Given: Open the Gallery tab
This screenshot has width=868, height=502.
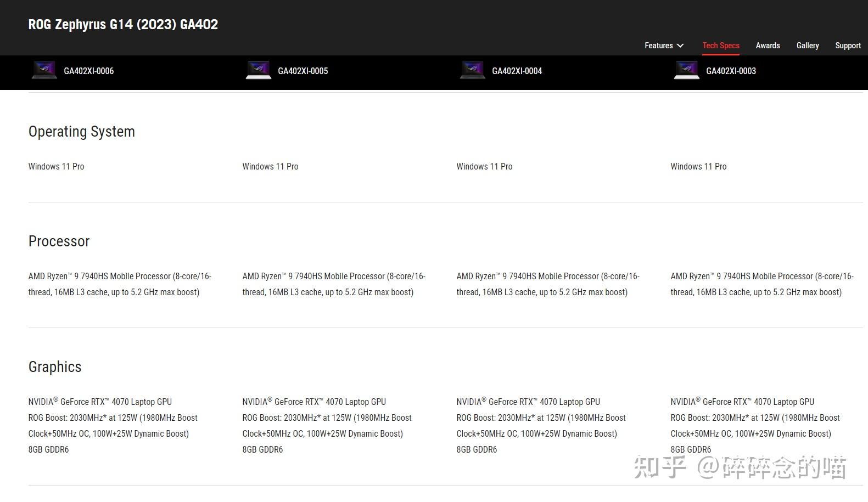Looking at the screenshot, I should click(x=808, y=46).
